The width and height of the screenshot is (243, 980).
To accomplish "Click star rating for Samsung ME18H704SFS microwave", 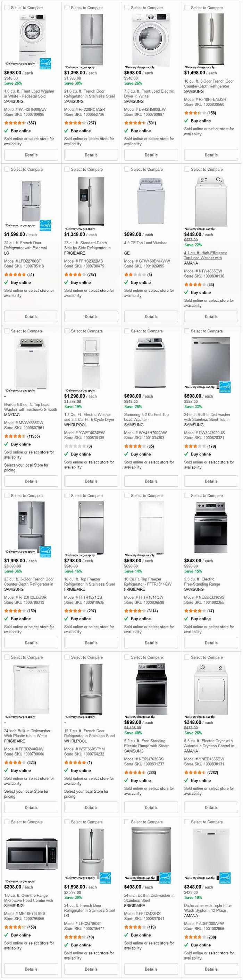I will pos(15,927).
